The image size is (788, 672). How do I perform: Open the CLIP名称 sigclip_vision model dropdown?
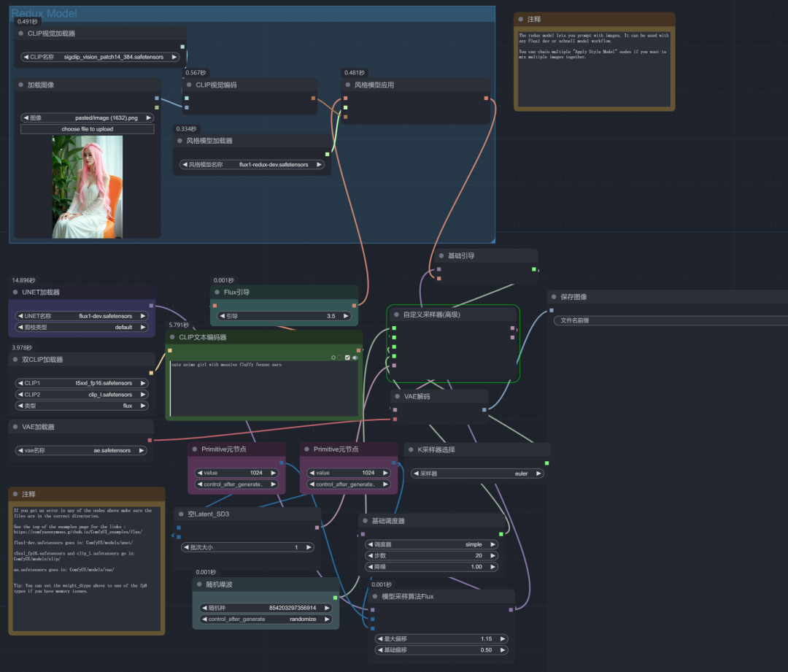click(101, 57)
